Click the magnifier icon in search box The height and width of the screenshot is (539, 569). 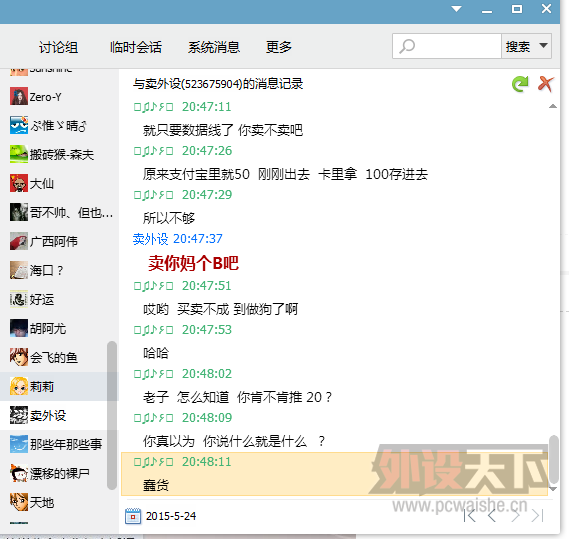pyautogui.click(x=407, y=46)
